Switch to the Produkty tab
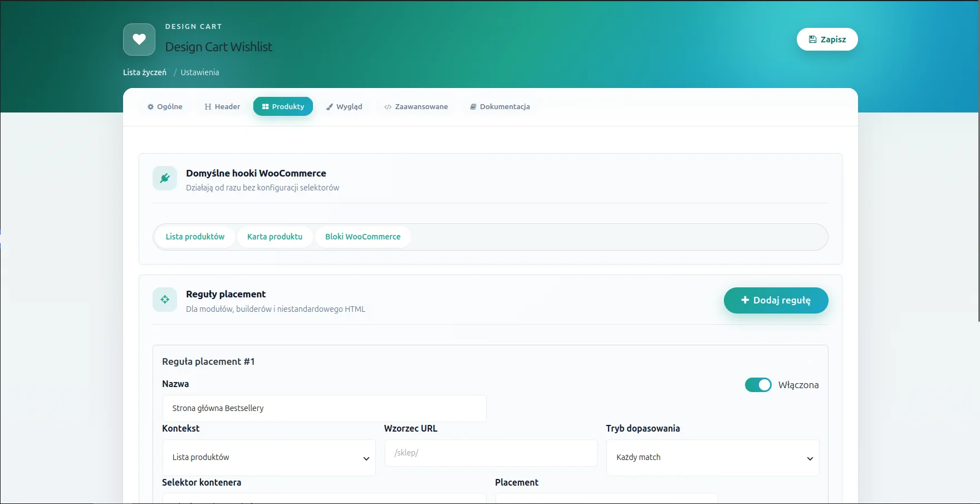This screenshot has height=504, width=980. (283, 106)
